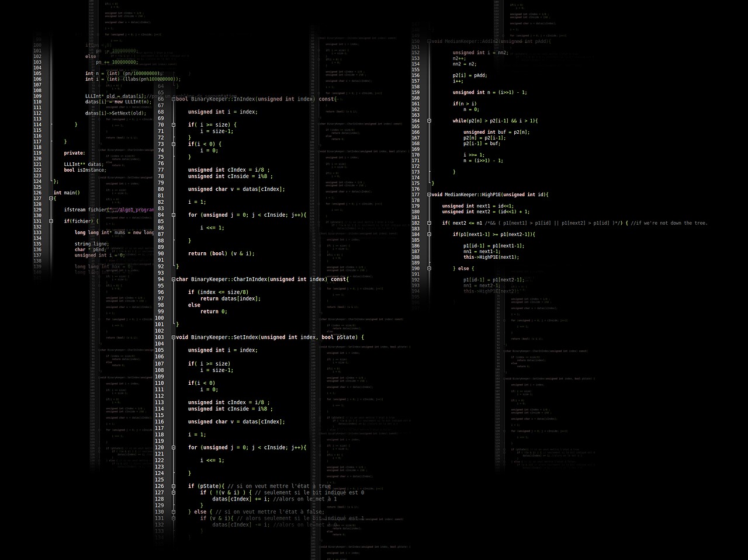
Task: Collapse the while(p2[n] > p2[i-1]) loop fold
Action: [430, 120]
